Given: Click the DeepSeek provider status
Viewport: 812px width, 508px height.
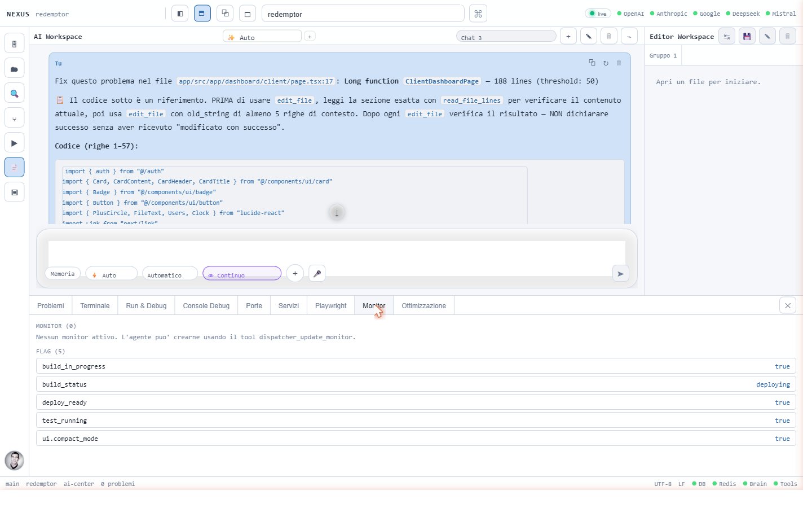Looking at the screenshot, I should click(x=743, y=14).
